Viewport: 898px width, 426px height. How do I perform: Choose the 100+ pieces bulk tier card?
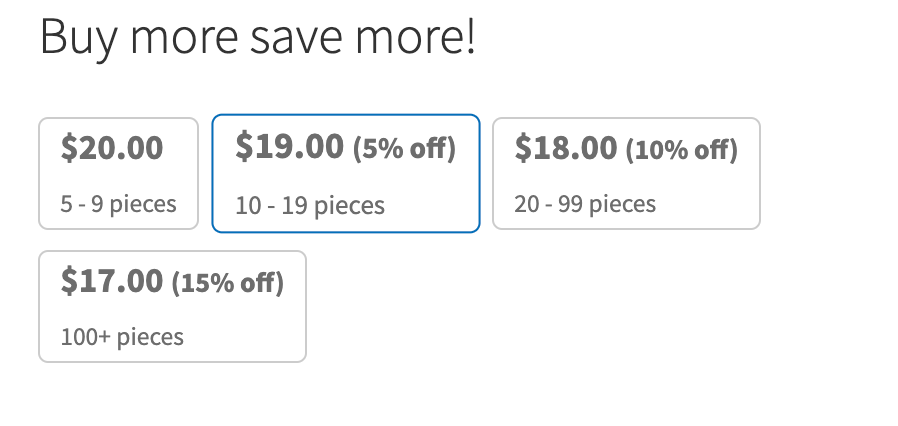tap(172, 306)
